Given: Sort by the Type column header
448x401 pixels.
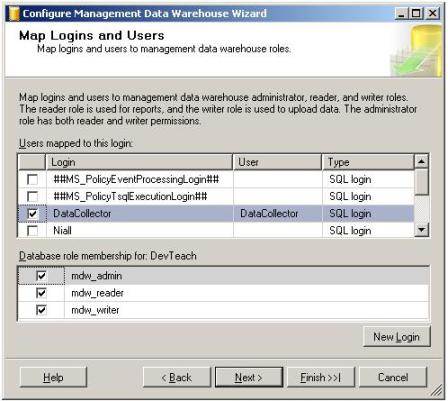Looking at the screenshot, I should coord(368,162).
